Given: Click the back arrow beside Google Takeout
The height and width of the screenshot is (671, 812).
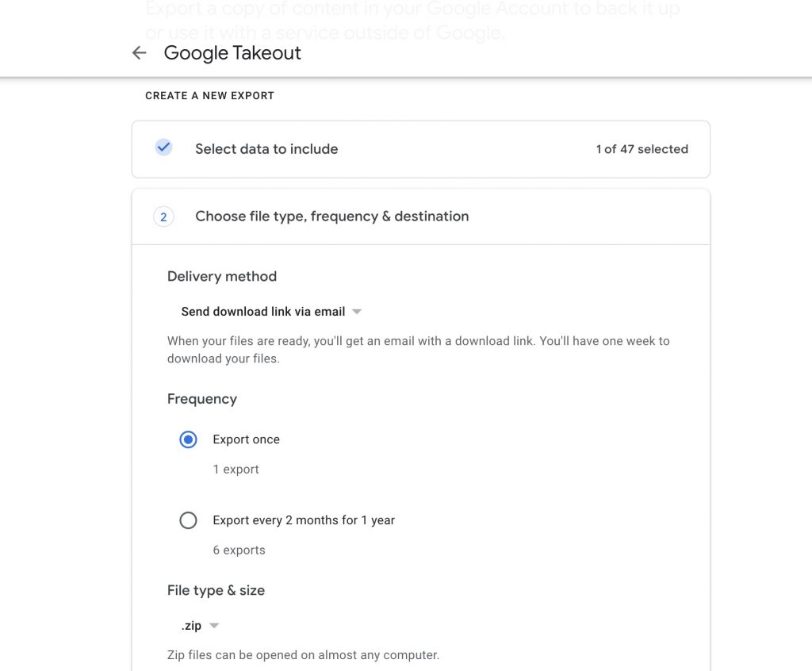Looking at the screenshot, I should pyautogui.click(x=140, y=53).
